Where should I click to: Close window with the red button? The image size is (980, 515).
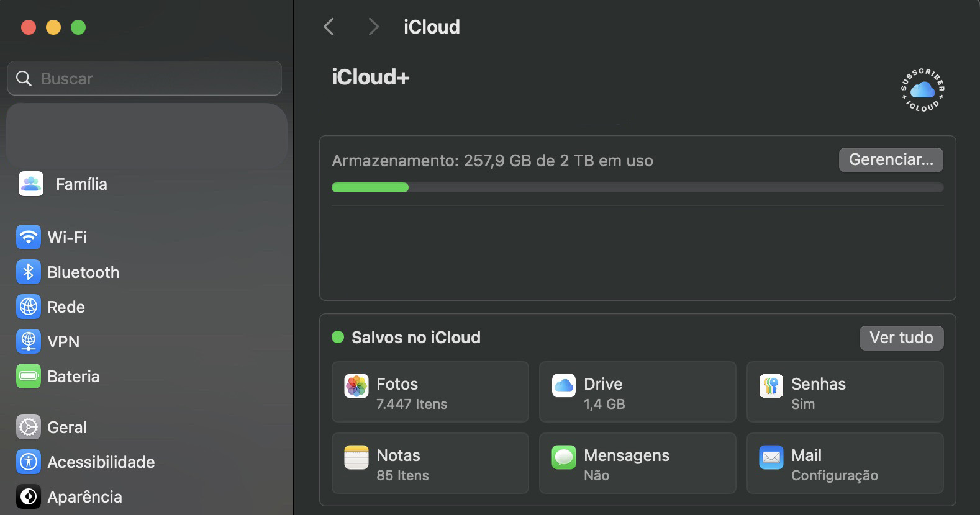coord(29,27)
